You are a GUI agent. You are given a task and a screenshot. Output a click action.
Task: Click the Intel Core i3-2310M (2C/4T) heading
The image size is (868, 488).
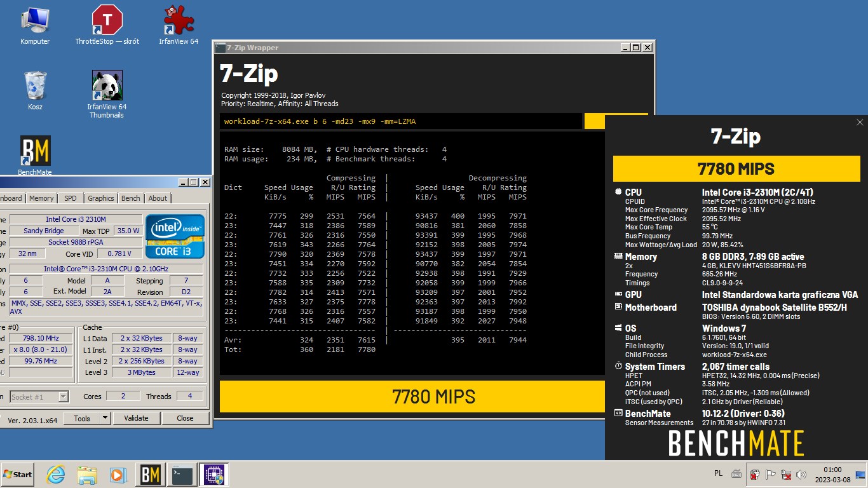pos(757,193)
